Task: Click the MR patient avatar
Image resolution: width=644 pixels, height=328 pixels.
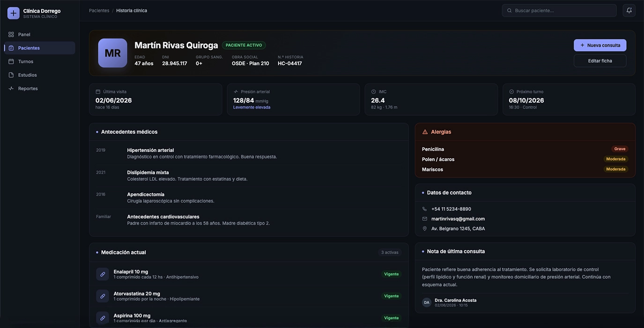Action: tap(112, 53)
